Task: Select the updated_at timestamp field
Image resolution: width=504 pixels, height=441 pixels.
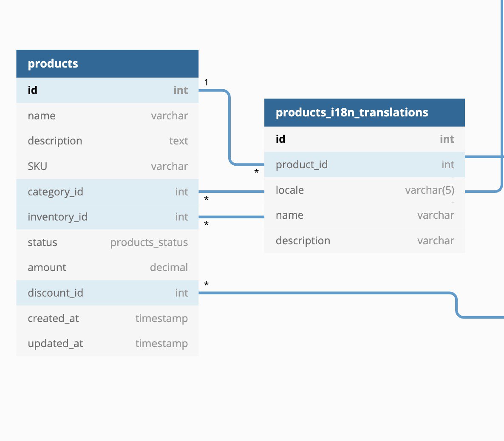Action: [107, 343]
